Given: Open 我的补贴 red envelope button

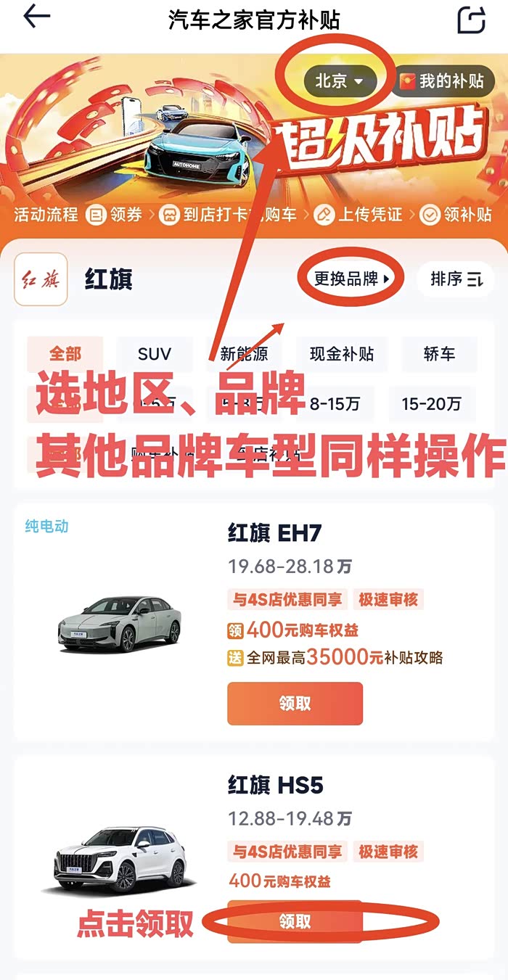Looking at the screenshot, I should 443,81.
